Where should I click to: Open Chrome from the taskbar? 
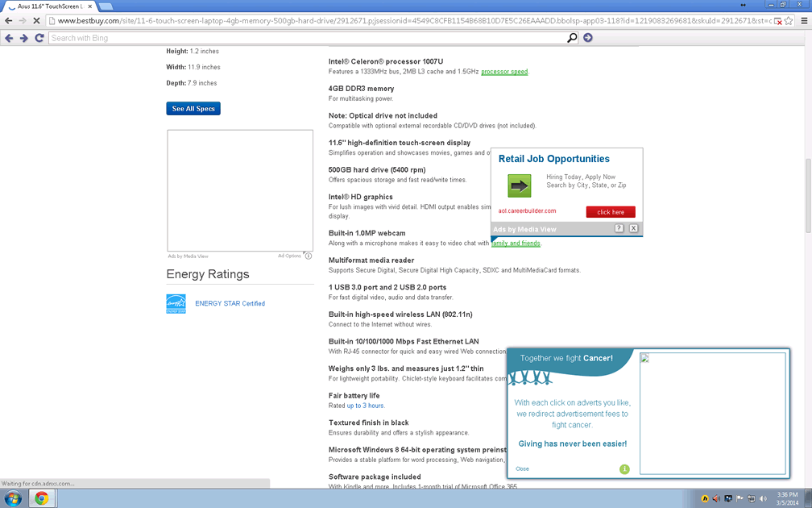coord(41,498)
